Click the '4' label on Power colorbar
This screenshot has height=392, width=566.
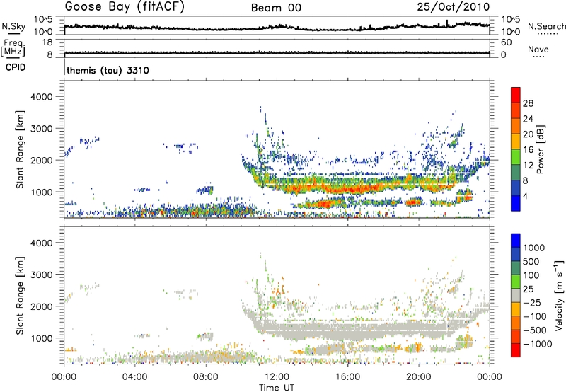click(525, 197)
